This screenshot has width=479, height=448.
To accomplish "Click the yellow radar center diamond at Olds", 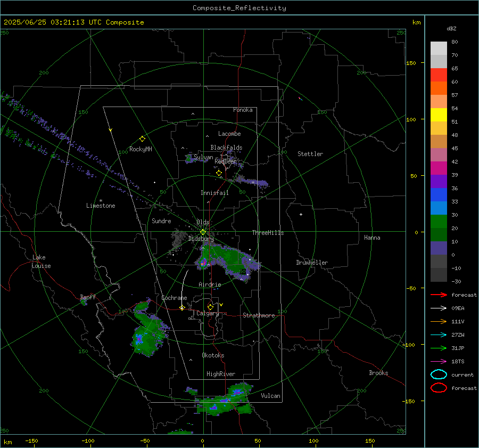I will pyautogui.click(x=203, y=232).
